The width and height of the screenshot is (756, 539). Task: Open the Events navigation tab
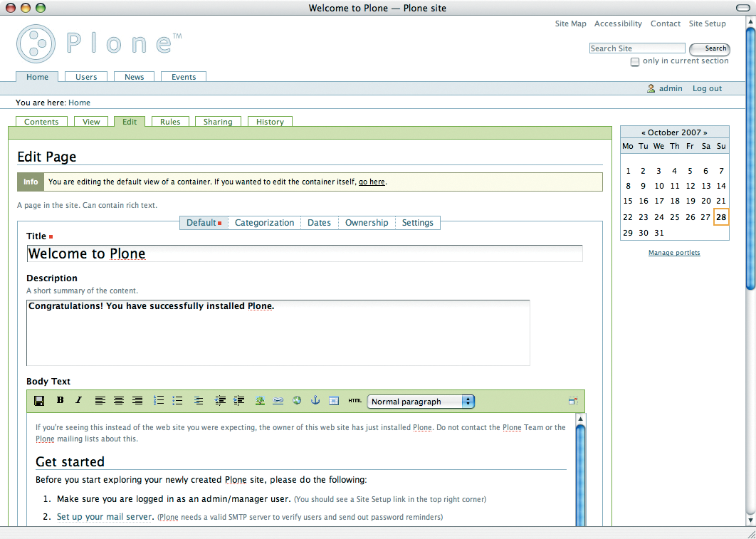(184, 77)
